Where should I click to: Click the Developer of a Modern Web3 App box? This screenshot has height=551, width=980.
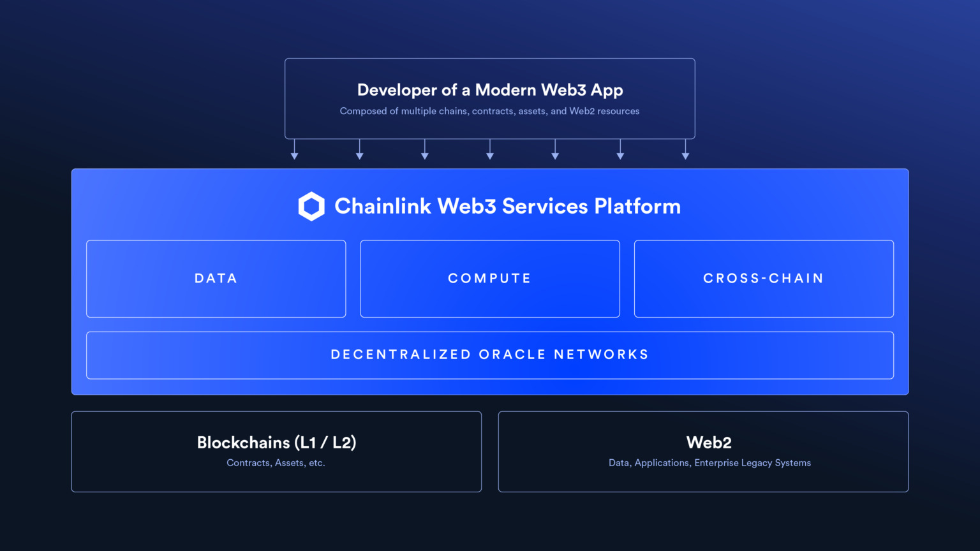489,98
